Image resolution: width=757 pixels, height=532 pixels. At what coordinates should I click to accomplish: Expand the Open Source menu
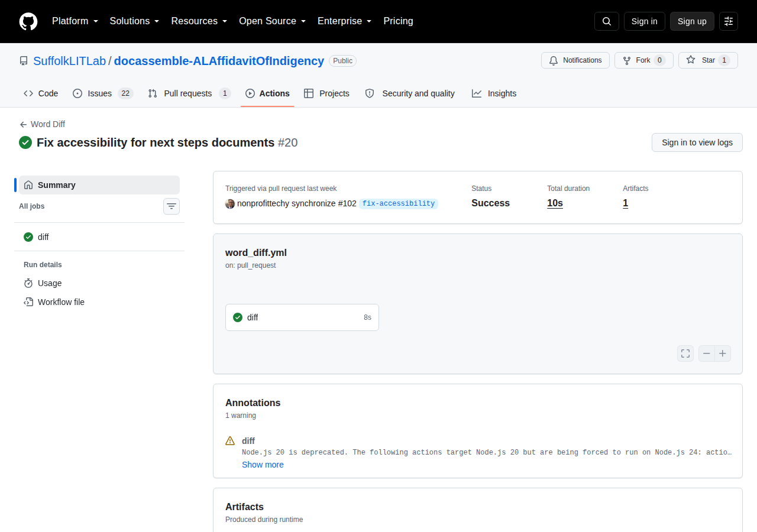(x=272, y=21)
